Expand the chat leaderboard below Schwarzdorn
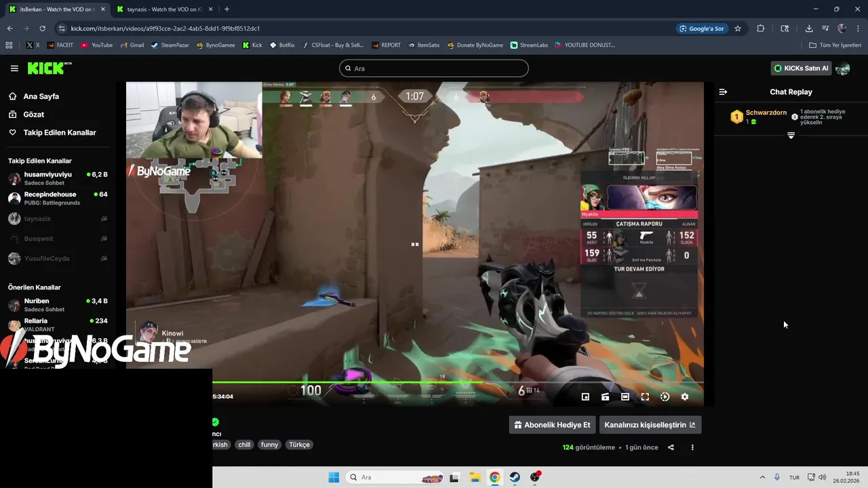This screenshot has width=868, height=488. pyautogui.click(x=791, y=136)
